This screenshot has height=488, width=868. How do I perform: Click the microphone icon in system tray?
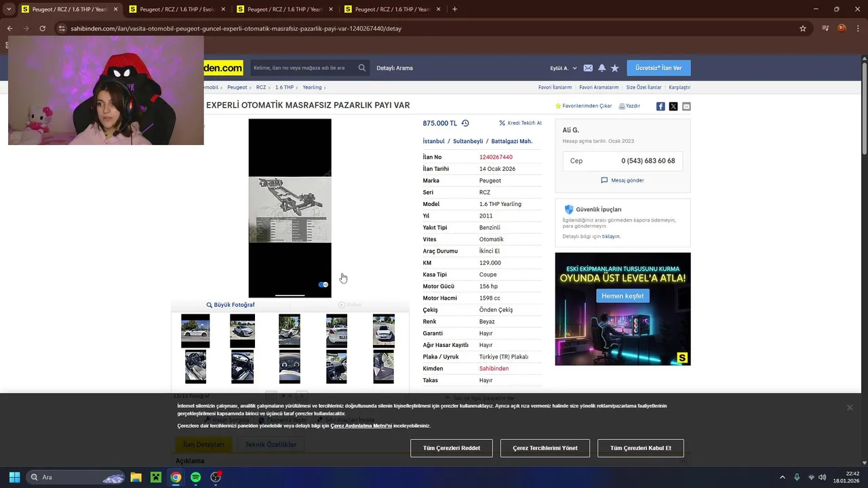pos(797,477)
